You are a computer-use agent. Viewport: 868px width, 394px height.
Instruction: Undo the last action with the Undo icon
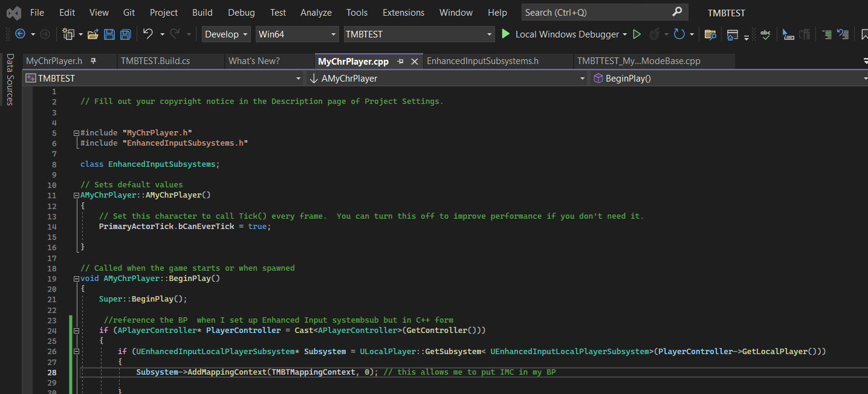pos(148,34)
